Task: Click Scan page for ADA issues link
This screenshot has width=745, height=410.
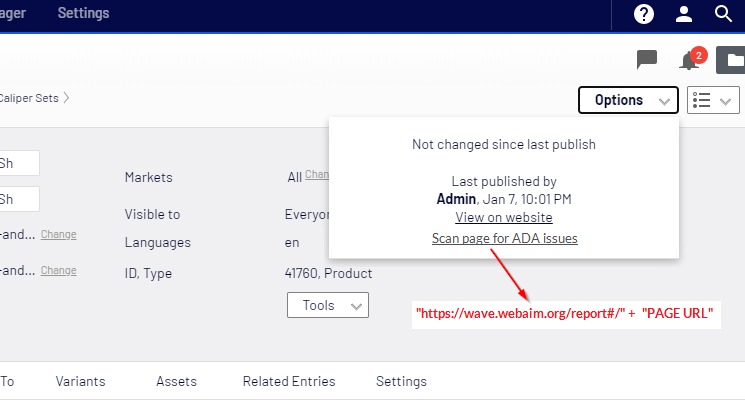Action: [504, 238]
